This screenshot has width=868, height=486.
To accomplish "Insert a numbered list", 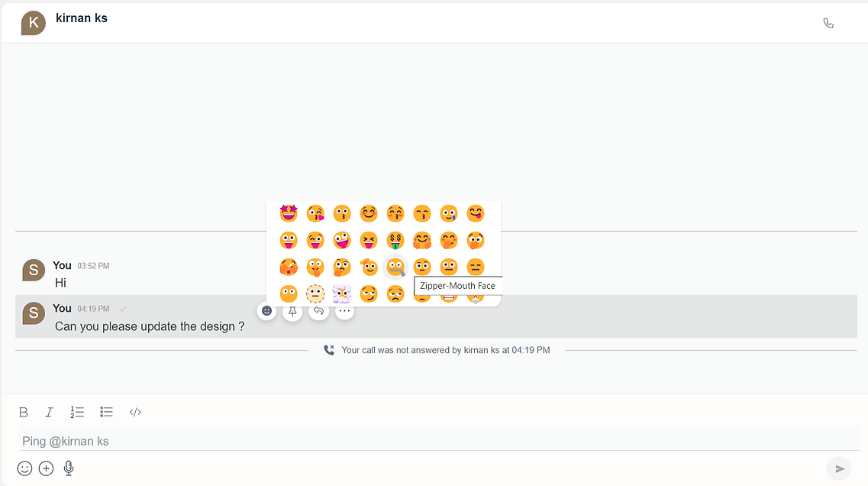I will pos(77,413).
